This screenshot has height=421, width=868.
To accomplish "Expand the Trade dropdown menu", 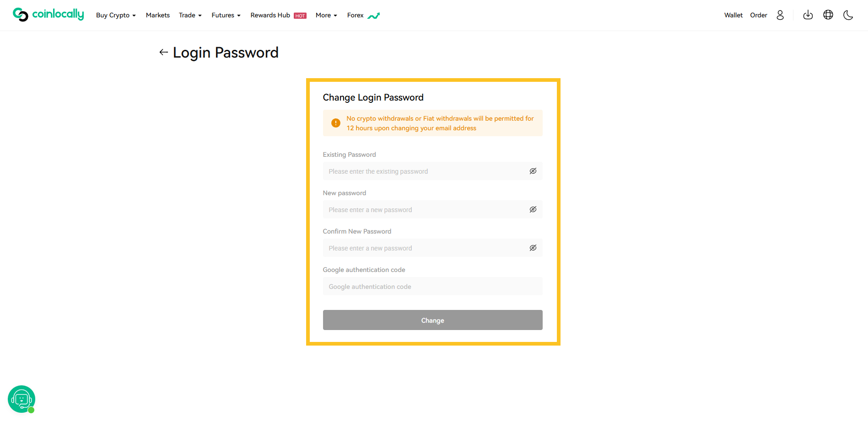I will pos(190,15).
